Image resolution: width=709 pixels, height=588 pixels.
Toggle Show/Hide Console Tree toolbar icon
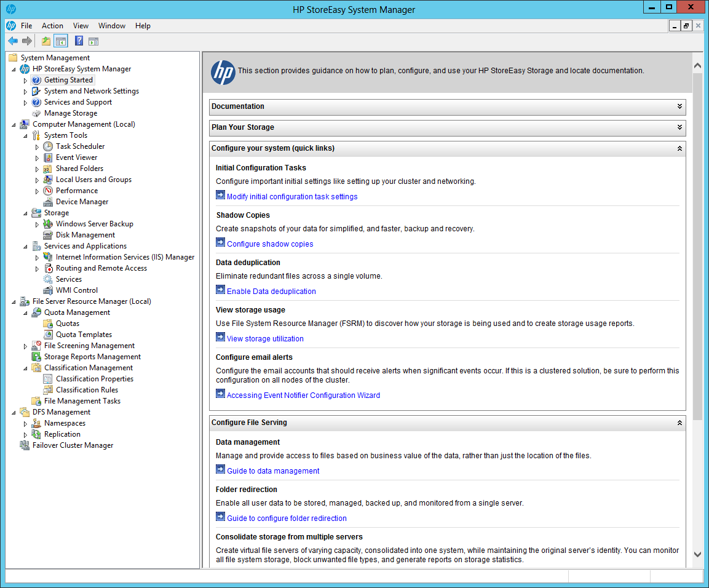(x=61, y=41)
